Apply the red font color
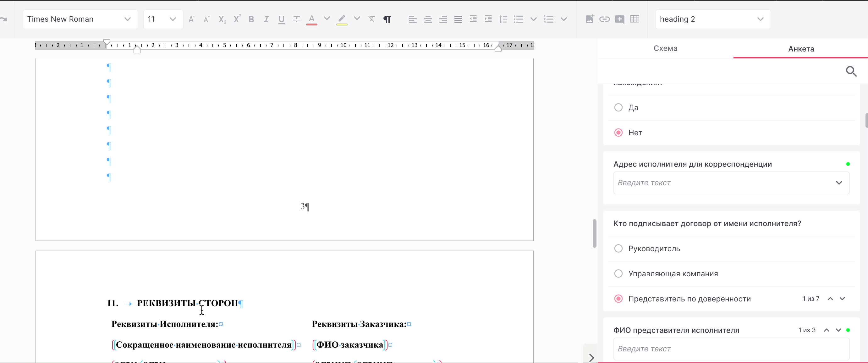 (x=312, y=19)
